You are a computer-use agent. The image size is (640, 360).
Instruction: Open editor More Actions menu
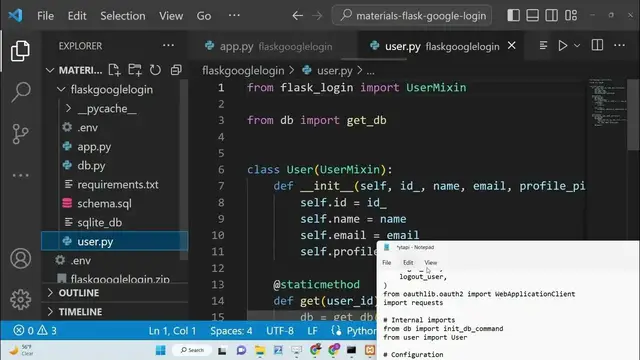620,45
